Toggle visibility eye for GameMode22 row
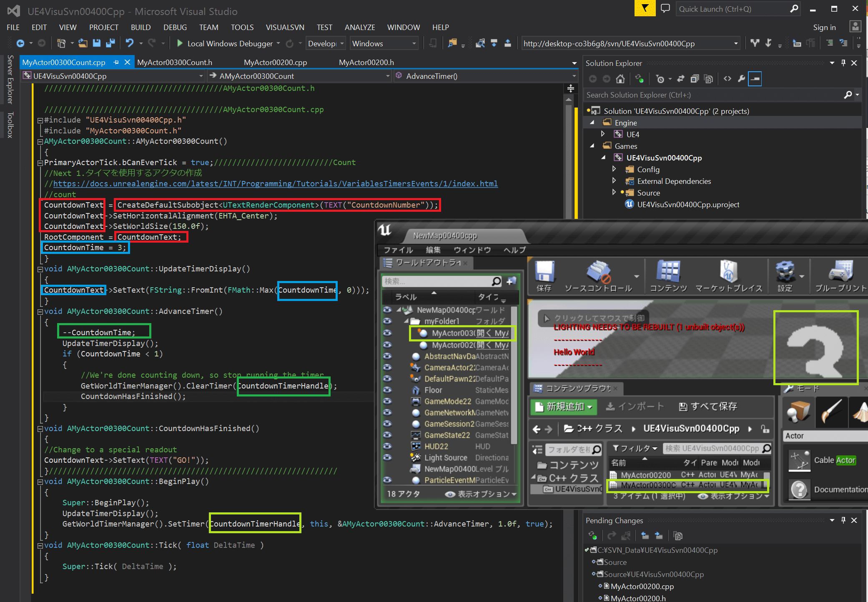This screenshot has width=868, height=602. pos(387,401)
